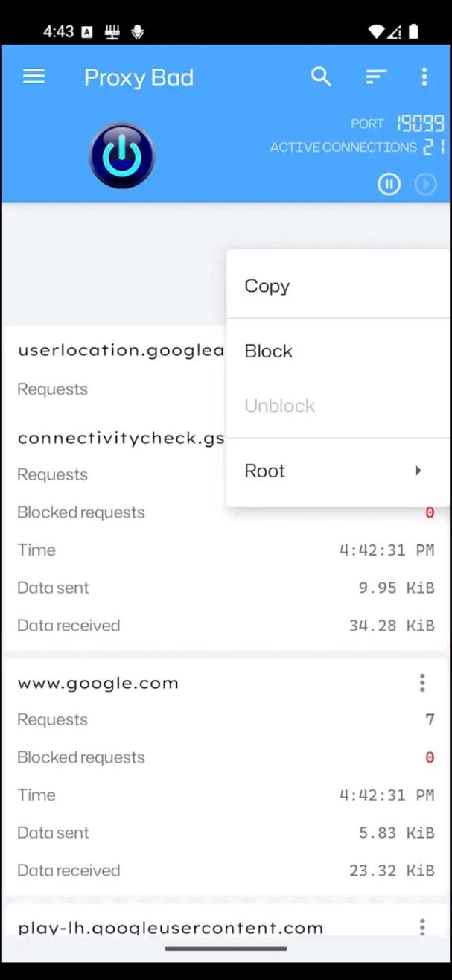This screenshot has height=980, width=452.
Task: Open options for www.google.com entry
Action: click(421, 682)
